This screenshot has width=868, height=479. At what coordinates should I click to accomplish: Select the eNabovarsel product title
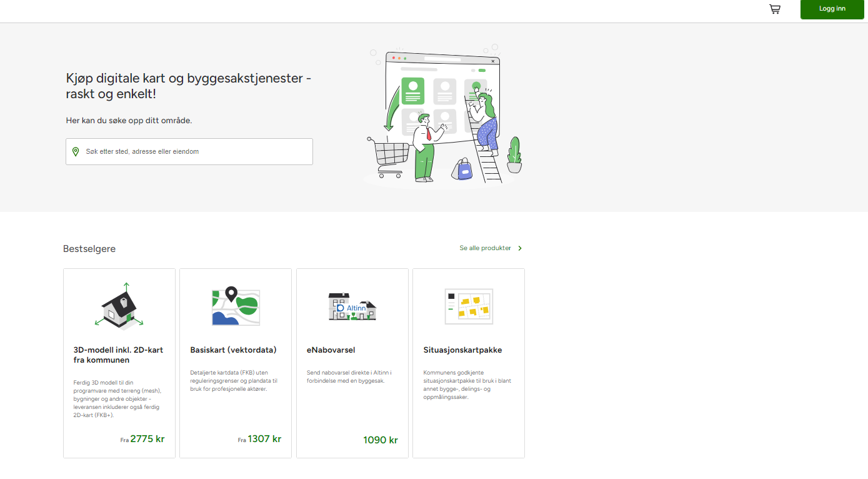[x=331, y=350]
